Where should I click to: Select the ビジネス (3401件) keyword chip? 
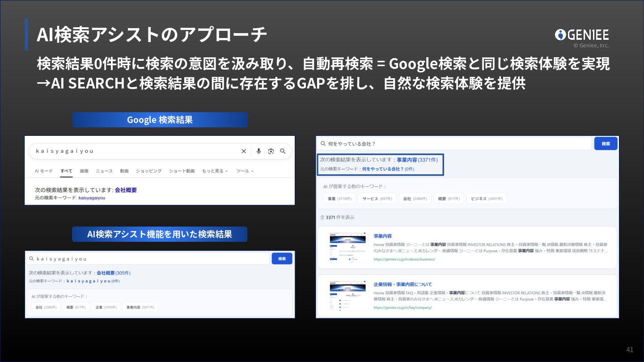coord(487,198)
